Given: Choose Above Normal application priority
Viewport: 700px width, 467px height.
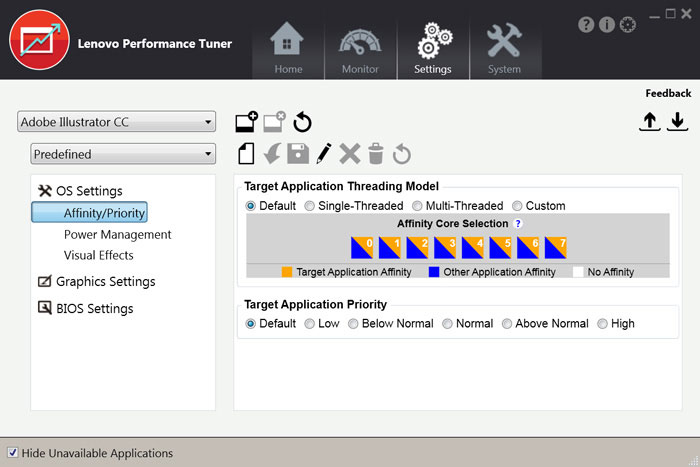Looking at the screenshot, I should 507,324.
